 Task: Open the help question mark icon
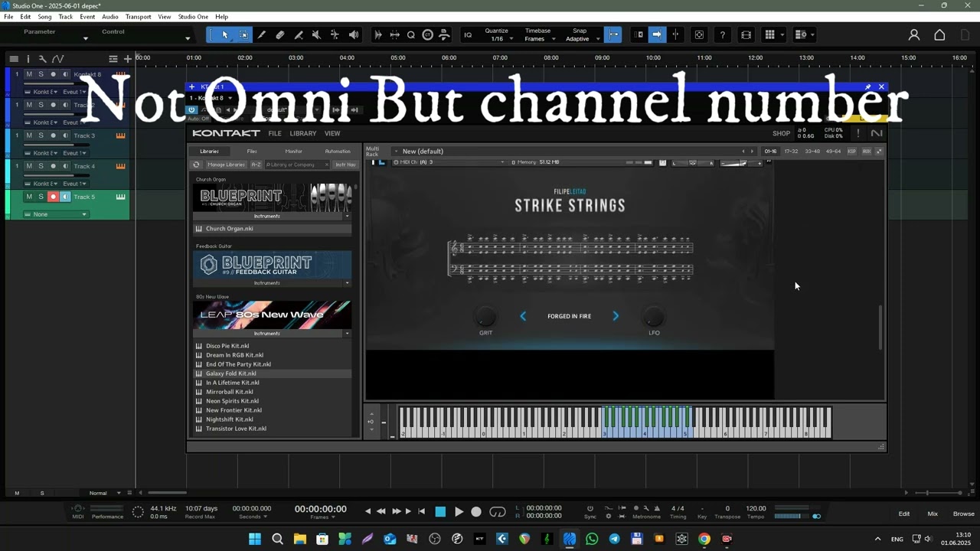[723, 34]
